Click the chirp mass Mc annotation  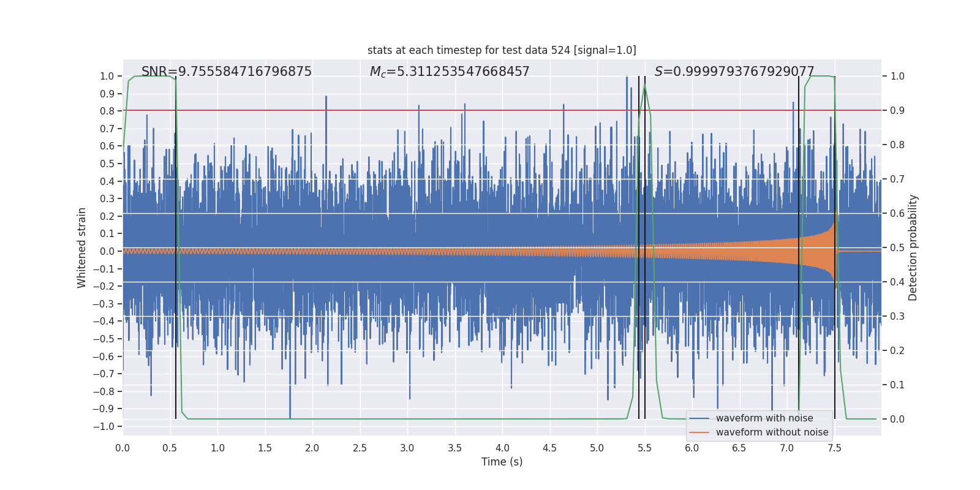pyautogui.click(x=450, y=72)
